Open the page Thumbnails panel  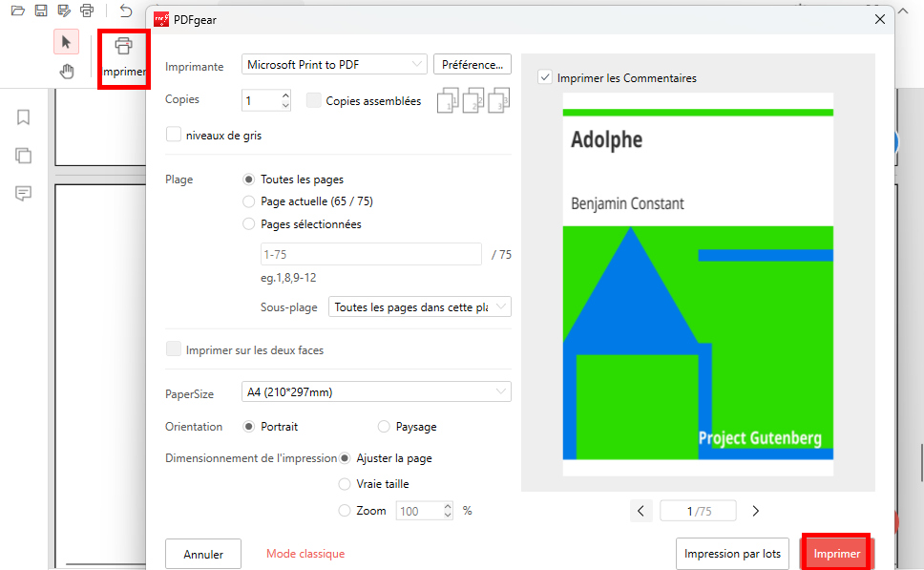tap(23, 155)
